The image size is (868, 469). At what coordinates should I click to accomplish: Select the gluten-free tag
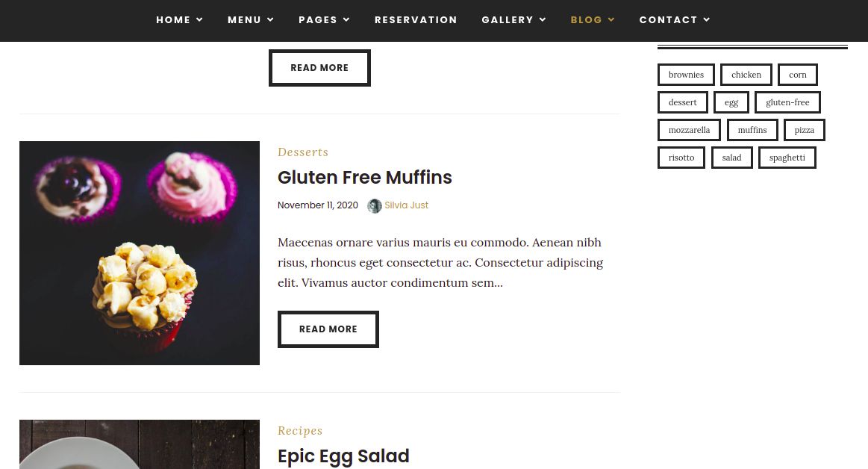(x=787, y=102)
